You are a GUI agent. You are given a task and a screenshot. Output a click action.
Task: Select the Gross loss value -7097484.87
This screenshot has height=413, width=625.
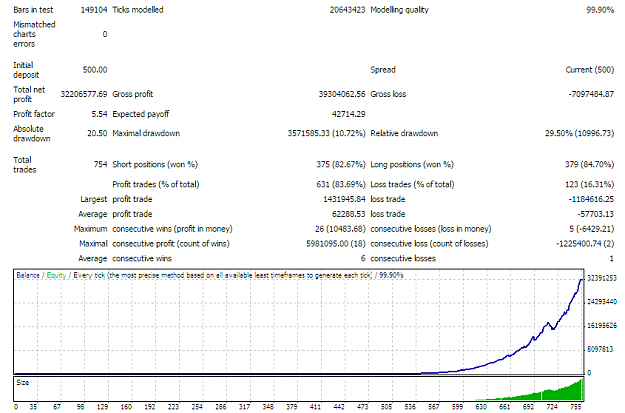click(x=591, y=94)
